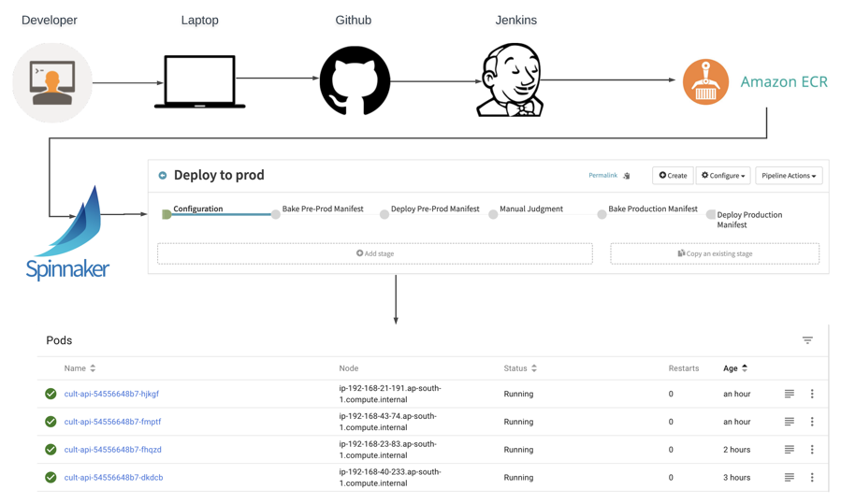Open the Configure dropdown
This screenshot has height=504, width=841.
(723, 176)
